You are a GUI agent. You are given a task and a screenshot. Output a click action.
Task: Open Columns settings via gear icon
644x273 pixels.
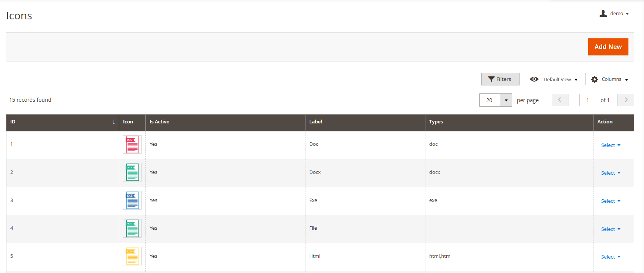click(x=595, y=79)
